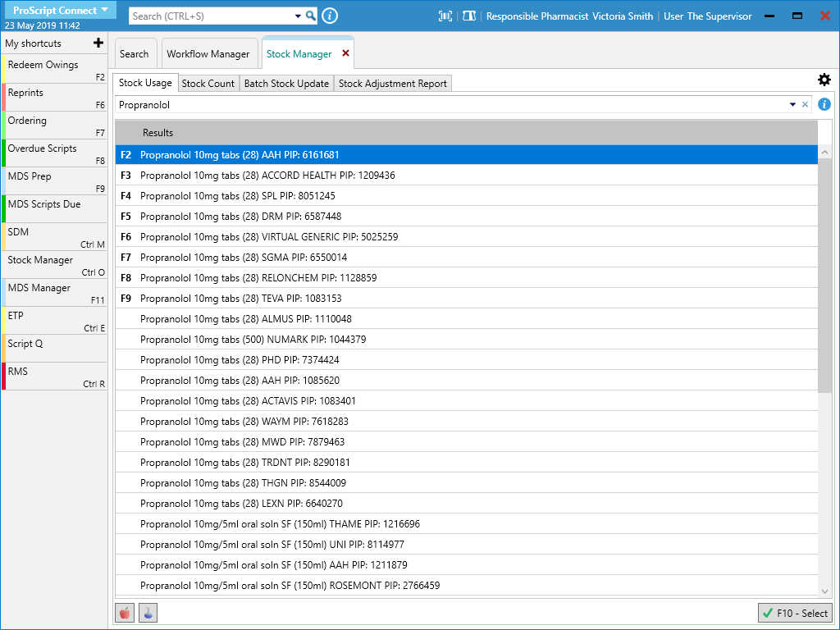Open Script Q shortcut
The width and height of the screenshot is (840, 630).
point(55,348)
